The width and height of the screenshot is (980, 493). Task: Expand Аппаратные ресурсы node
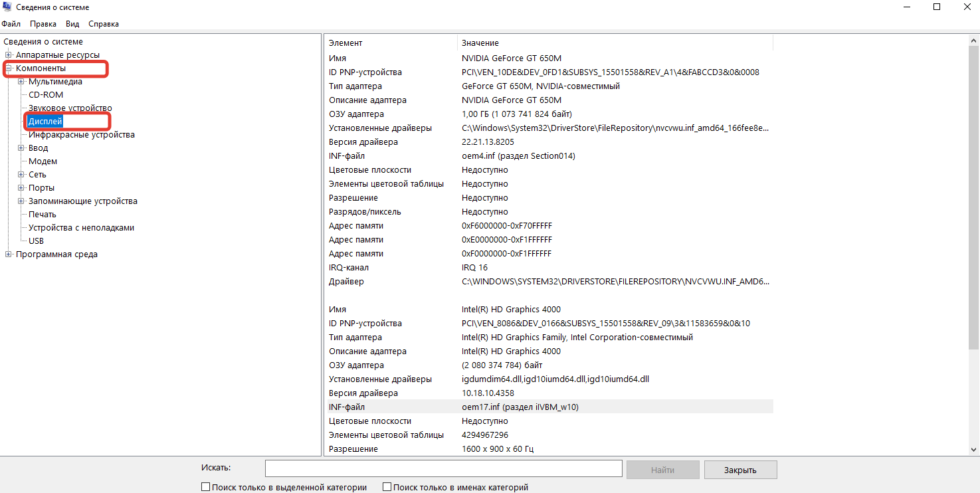(9, 55)
